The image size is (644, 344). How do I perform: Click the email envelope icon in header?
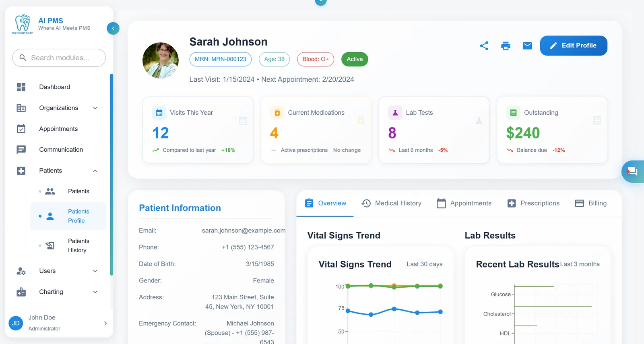(527, 46)
